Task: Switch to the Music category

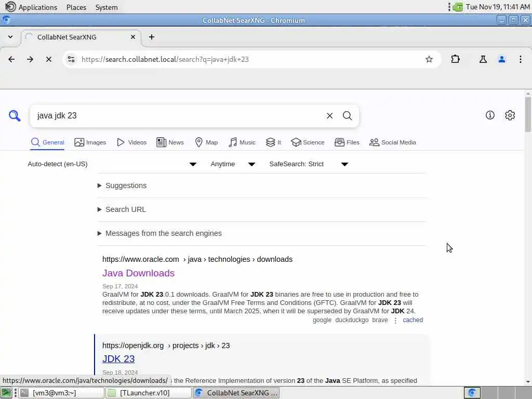Action: [242, 142]
